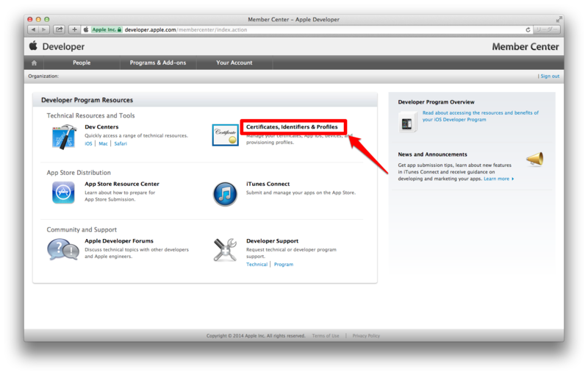Click the Member Center heading
Viewport: 588px width, 375px height.
pos(526,46)
